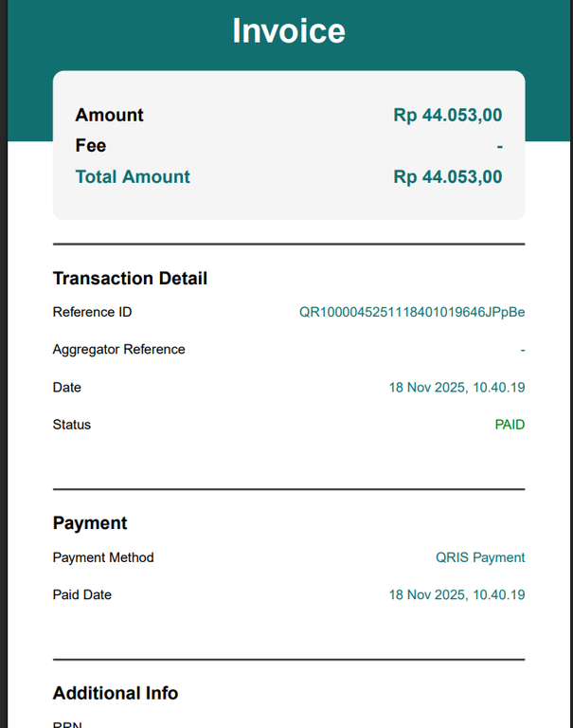
Task: Click the Paid Date value
Action: (x=457, y=594)
